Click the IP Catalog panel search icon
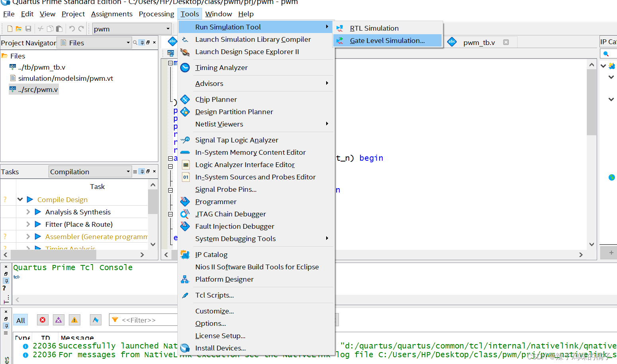Viewport: 617px width, 364px height. click(x=606, y=54)
